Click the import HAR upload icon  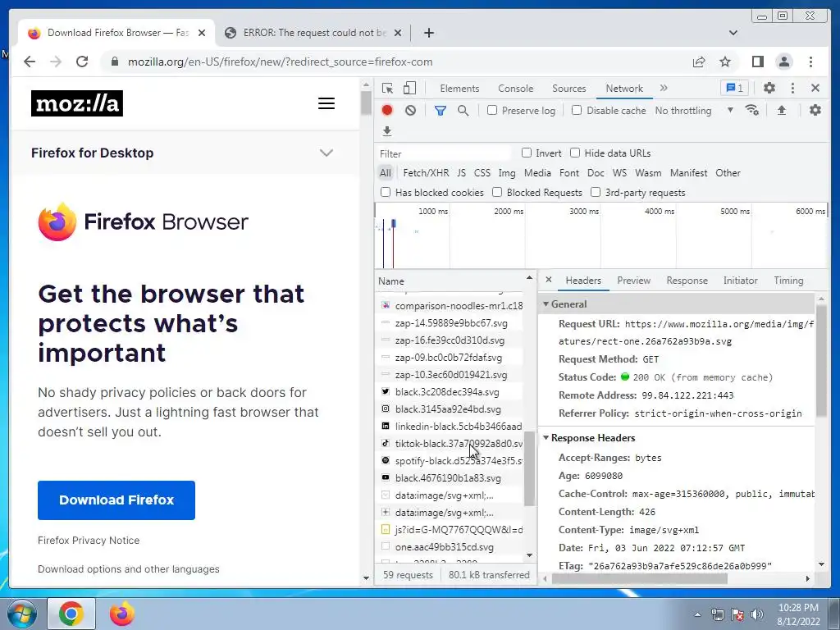(x=782, y=111)
